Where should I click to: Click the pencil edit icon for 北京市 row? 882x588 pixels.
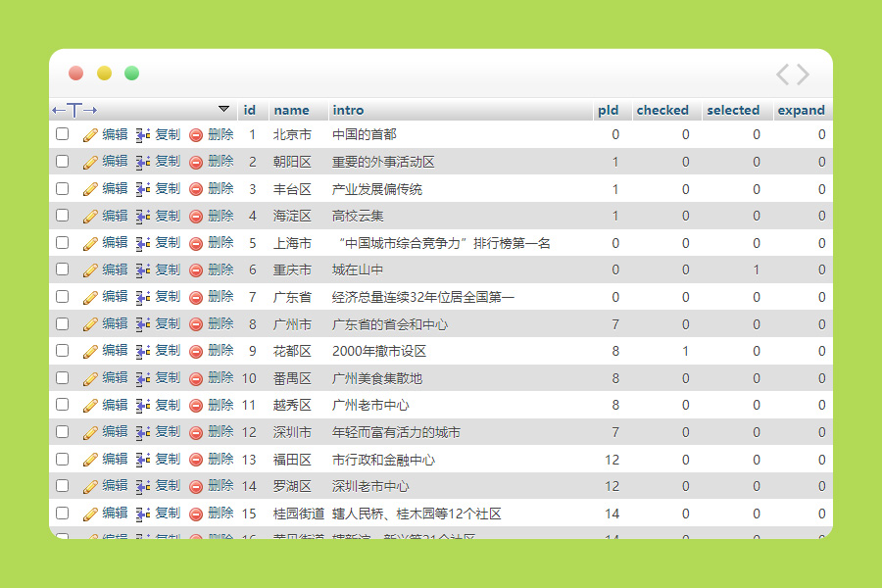pyautogui.click(x=90, y=135)
